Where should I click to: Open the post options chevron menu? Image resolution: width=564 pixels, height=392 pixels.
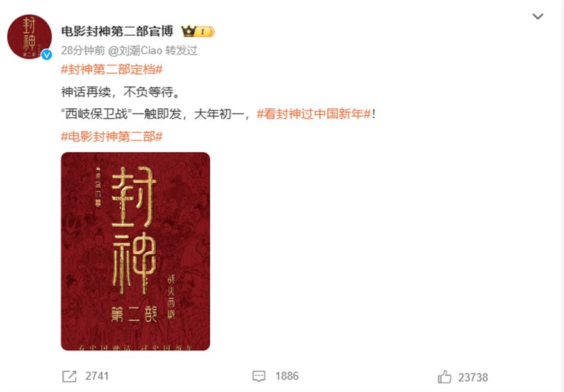537,17
